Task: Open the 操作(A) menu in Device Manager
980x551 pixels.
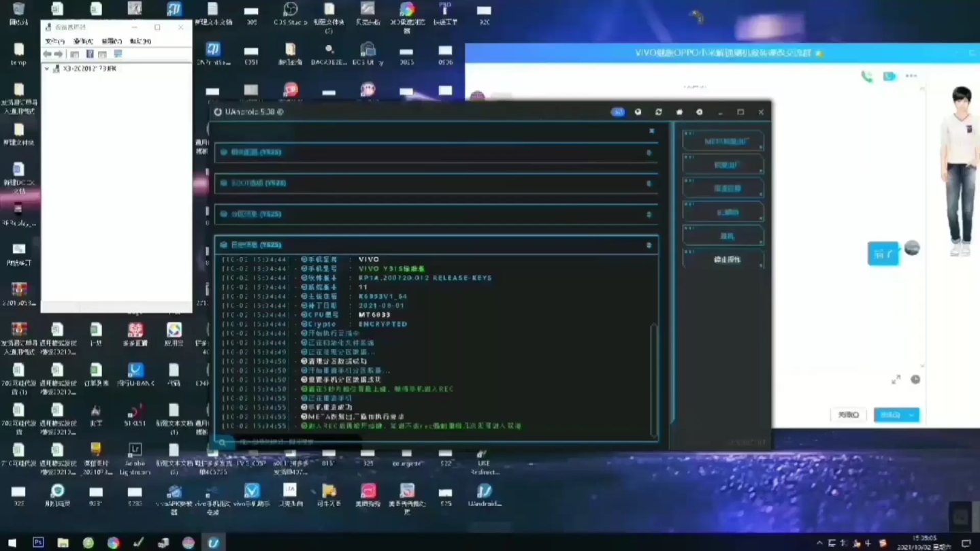Action: click(83, 41)
